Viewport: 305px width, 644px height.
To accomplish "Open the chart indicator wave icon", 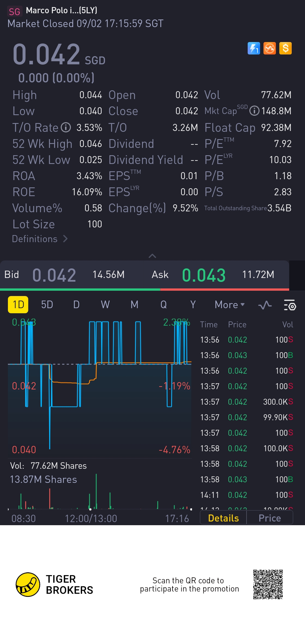I will [x=265, y=305].
